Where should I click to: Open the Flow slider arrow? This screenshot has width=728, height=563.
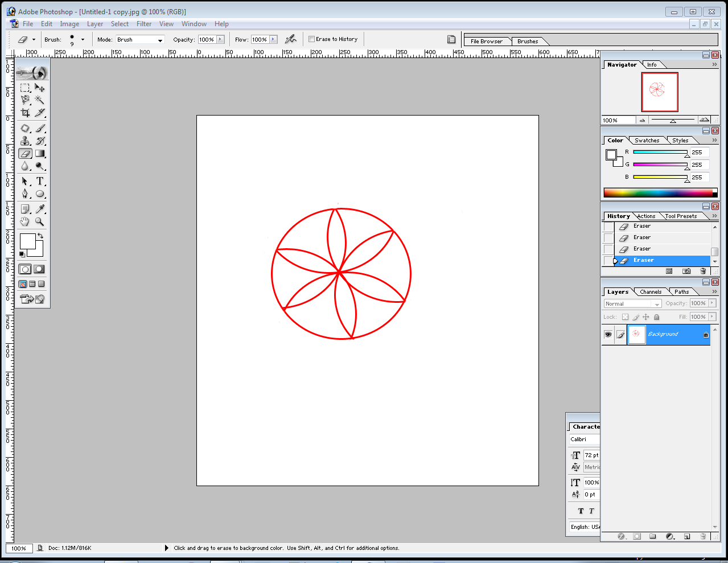tap(273, 39)
